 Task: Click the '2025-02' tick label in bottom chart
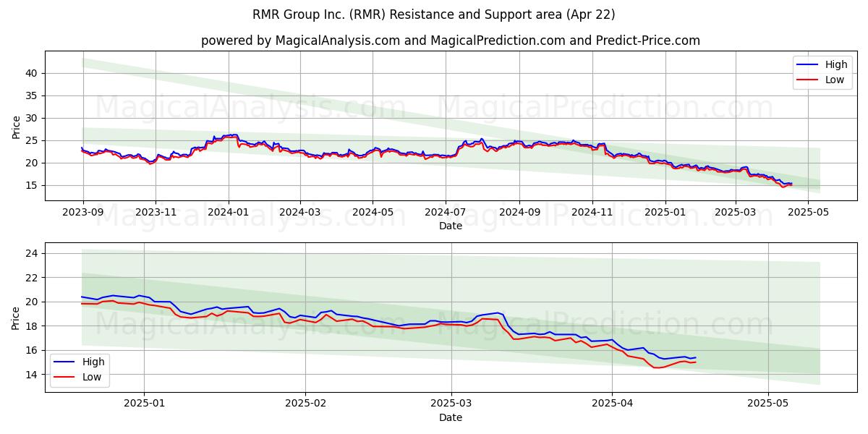tap(305, 403)
